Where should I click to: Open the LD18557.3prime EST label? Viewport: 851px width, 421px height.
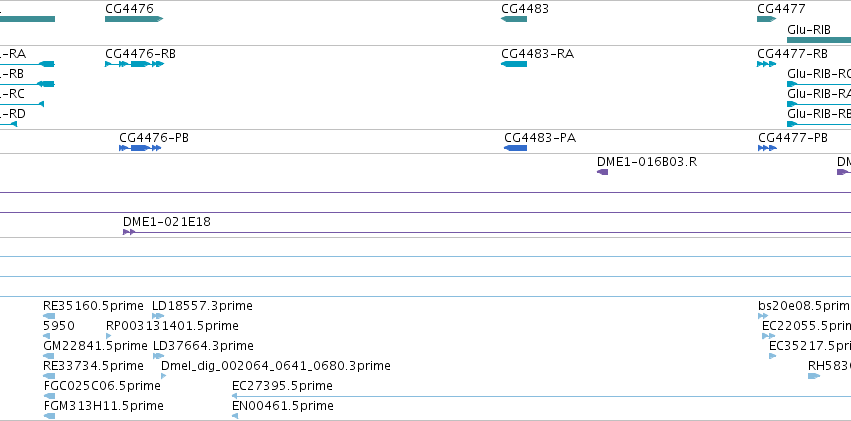pyautogui.click(x=202, y=306)
